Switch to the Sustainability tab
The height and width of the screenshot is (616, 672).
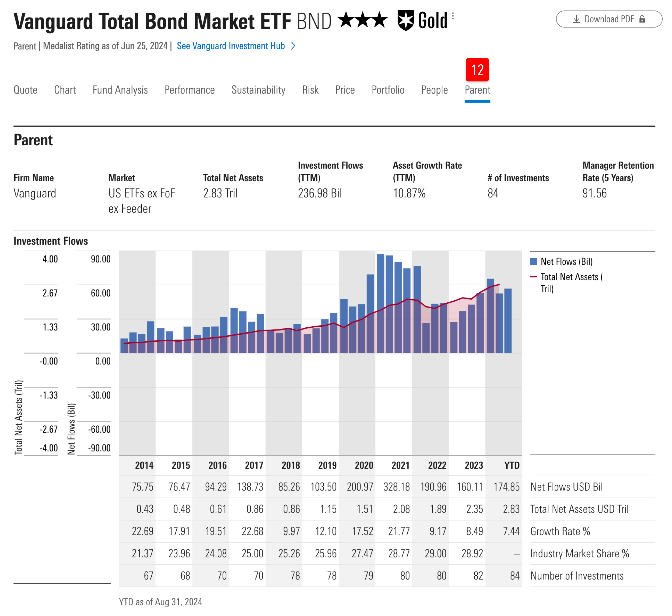tap(258, 90)
